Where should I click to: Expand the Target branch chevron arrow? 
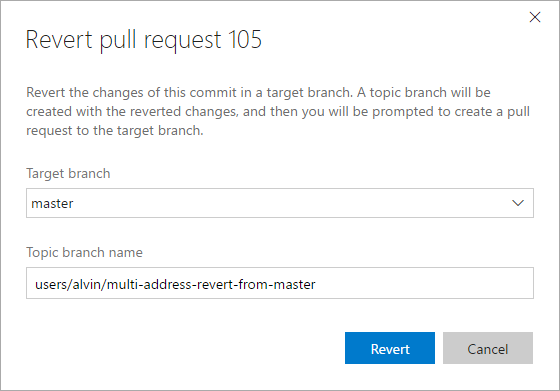tap(518, 203)
